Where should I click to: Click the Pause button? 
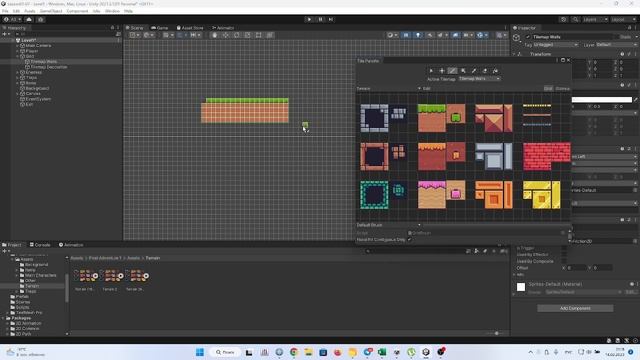click(x=320, y=19)
